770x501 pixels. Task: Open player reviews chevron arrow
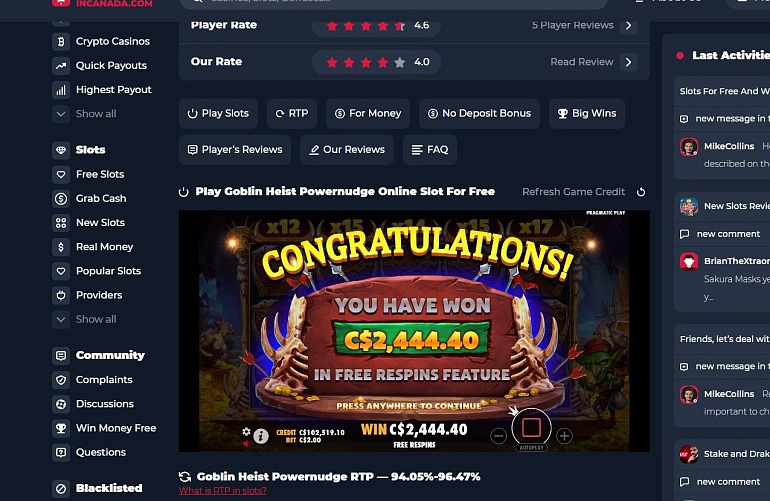[629, 26]
